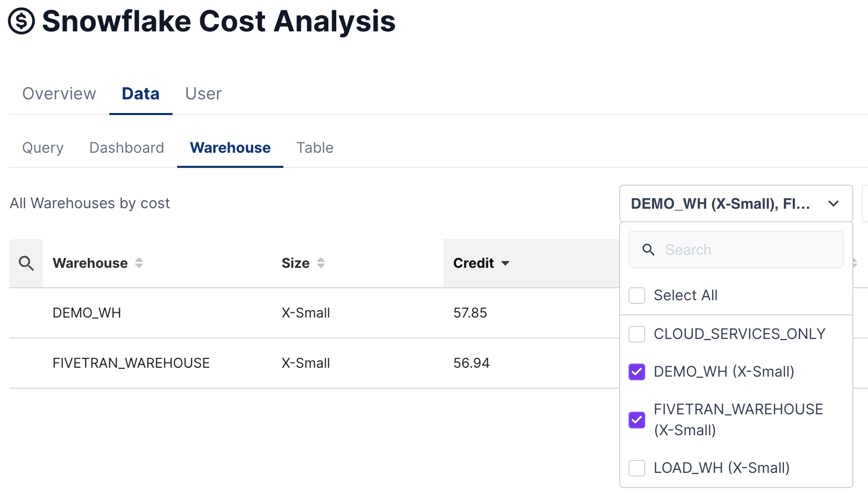868x498 pixels.
Task: Click the Credit descending sort arrow
Action: pos(505,263)
